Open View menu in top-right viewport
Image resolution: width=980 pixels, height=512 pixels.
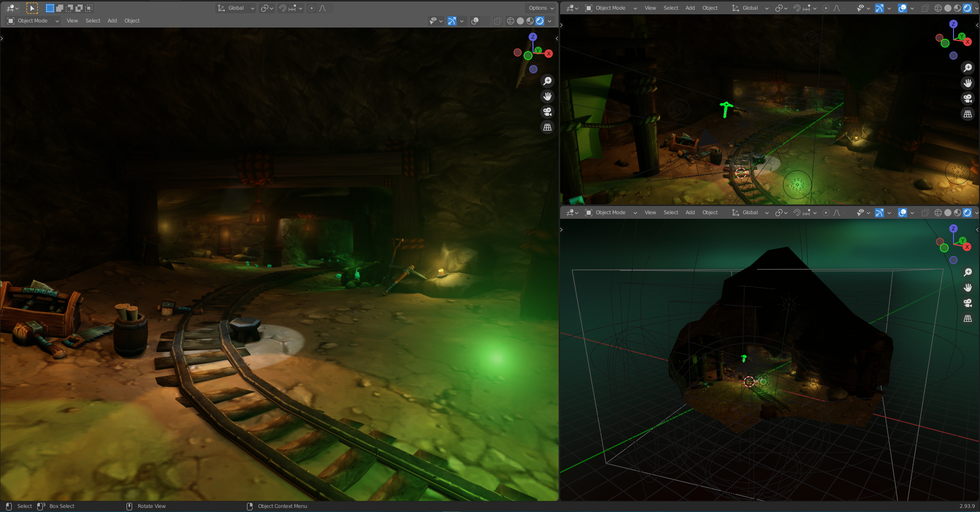(650, 8)
